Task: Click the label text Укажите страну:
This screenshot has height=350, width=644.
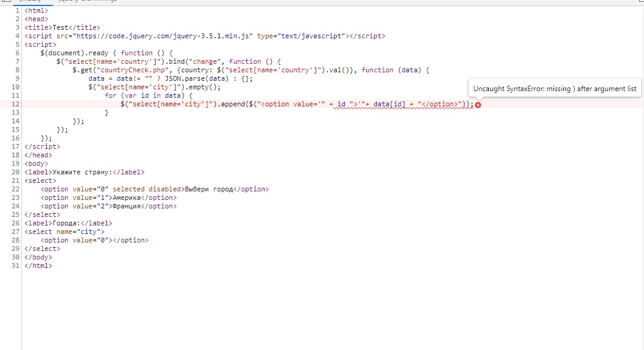Action: point(82,173)
